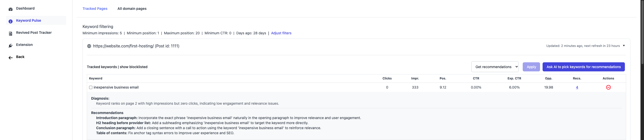Click the Keyword Pulse info icon
Image resolution: width=644 pixels, height=140 pixels.
(x=11, y=21)
